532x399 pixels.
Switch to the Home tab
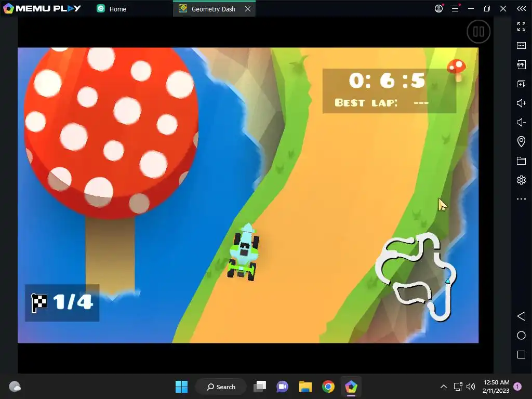point(111,9)
